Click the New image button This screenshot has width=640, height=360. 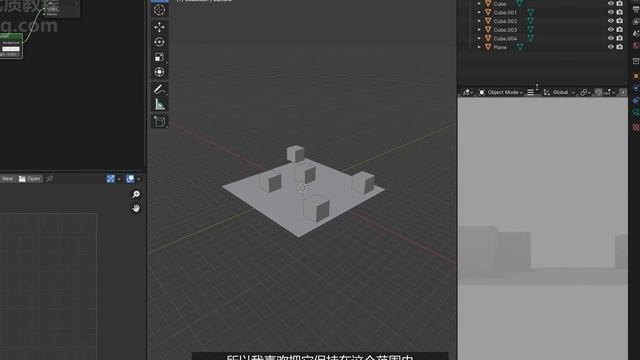click(x=7, y=179)
